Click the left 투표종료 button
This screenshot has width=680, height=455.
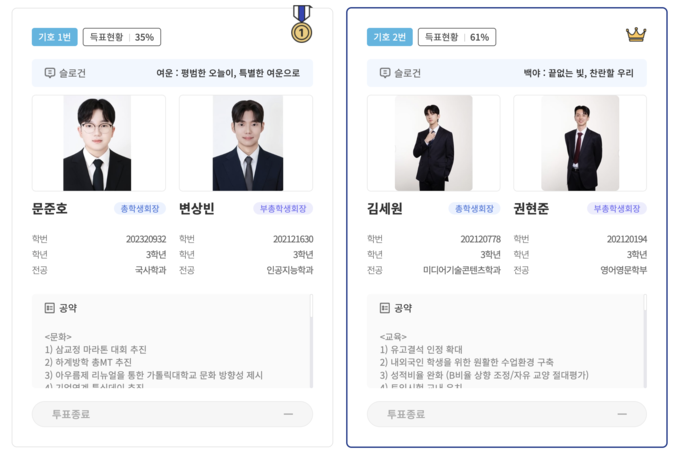[x=172, y=414]
